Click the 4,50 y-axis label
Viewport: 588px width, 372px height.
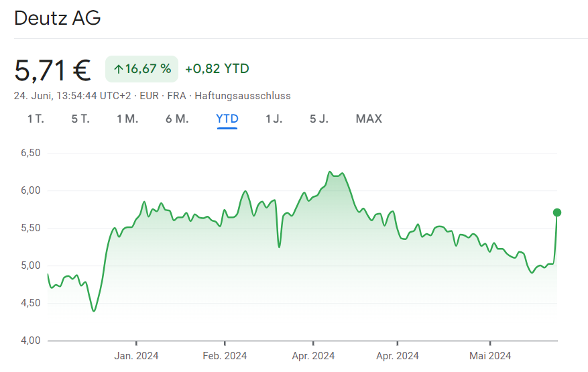click(x=31, y=303)
